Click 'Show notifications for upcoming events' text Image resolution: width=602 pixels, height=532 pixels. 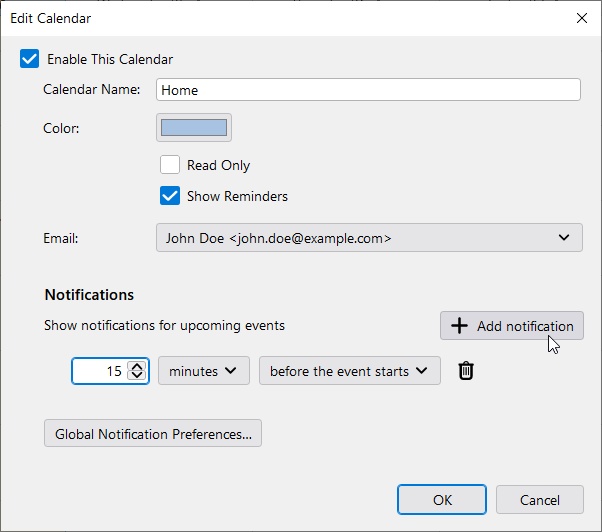pyautogui.click(x=164, y=325)
